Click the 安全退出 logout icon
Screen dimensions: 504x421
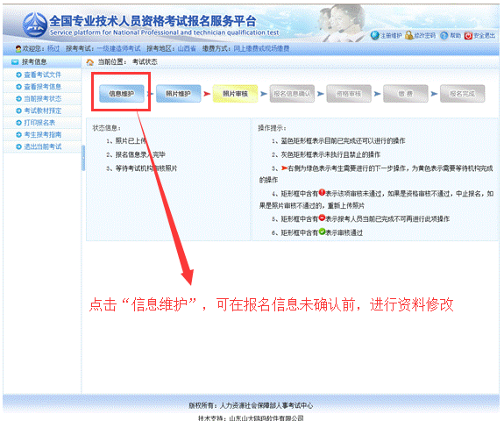click(468, 35)
